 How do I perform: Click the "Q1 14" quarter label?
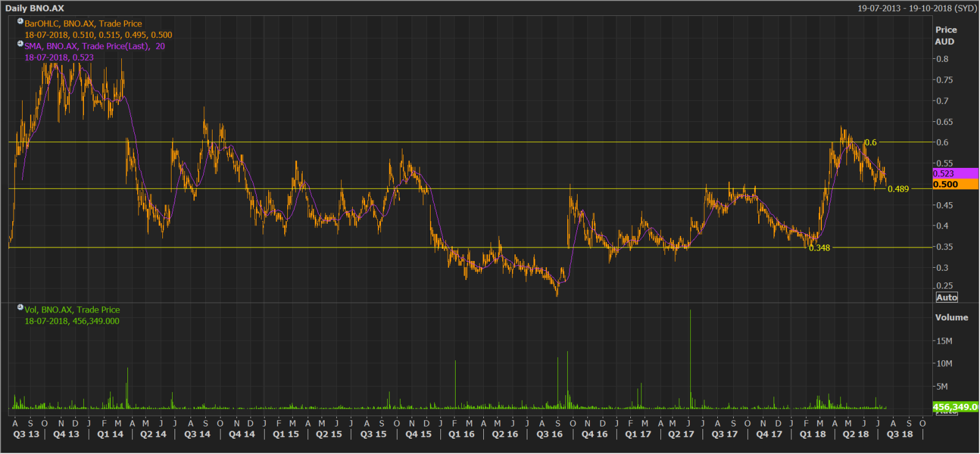click(x=110, y=434)
